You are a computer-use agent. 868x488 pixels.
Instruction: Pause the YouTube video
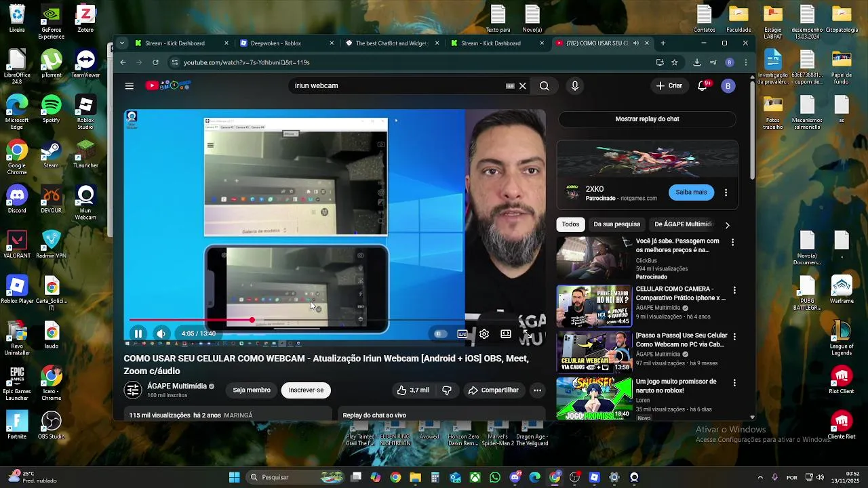pyautogui.click(x=138, y=333)
